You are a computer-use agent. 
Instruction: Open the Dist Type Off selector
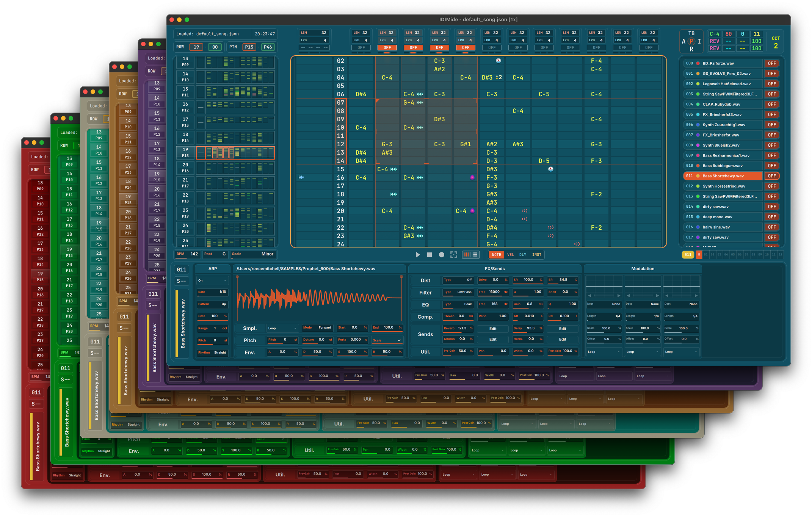pos(458,280)
